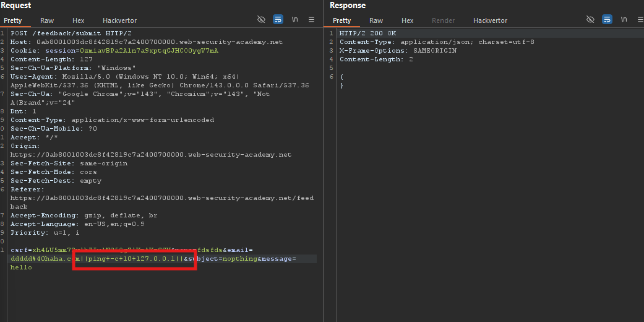Select Render tab in Response panel

click(443, 20)
